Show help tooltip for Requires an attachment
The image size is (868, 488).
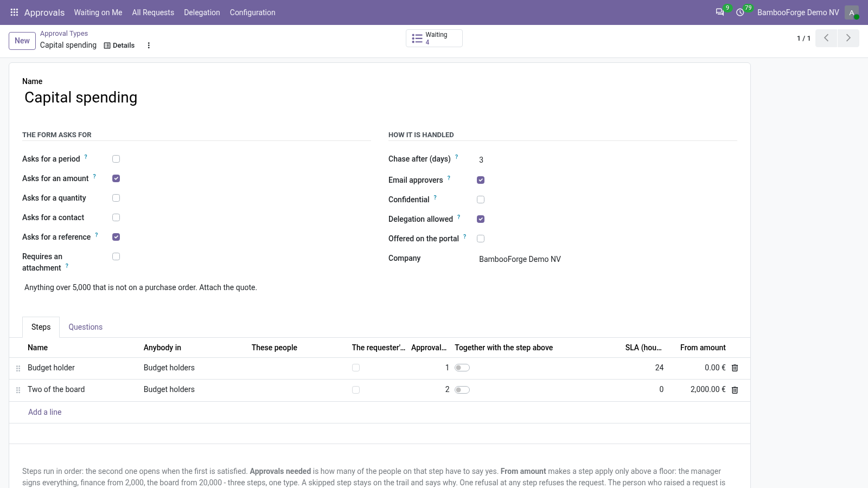67,266
